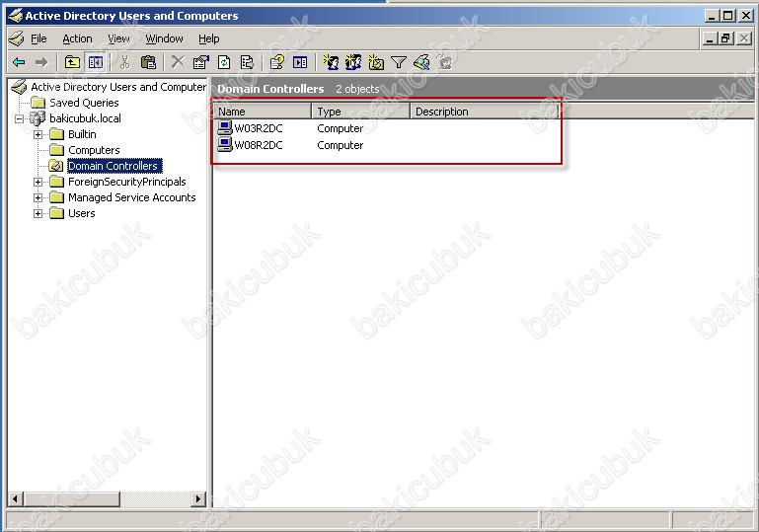This screenshot has width=759, height=532.
Task: Toggle Show/Hide Console Tree button
Action: 96,62
